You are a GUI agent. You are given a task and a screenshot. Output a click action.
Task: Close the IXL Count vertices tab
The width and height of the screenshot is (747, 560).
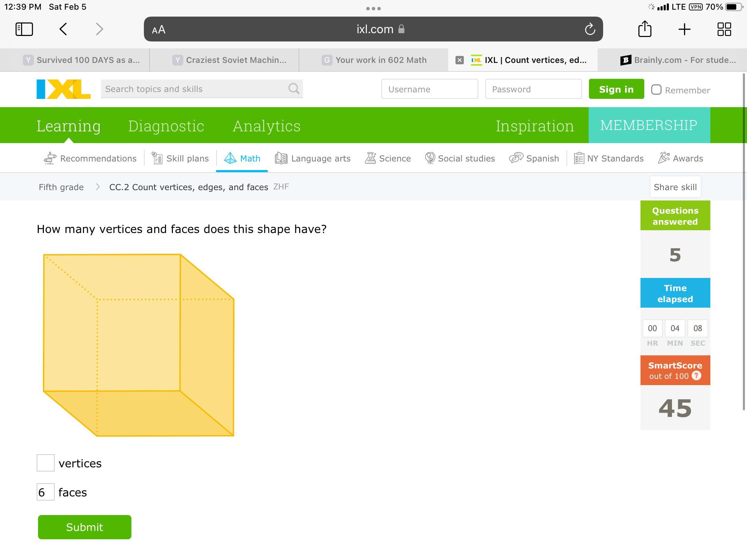(459, 60)
